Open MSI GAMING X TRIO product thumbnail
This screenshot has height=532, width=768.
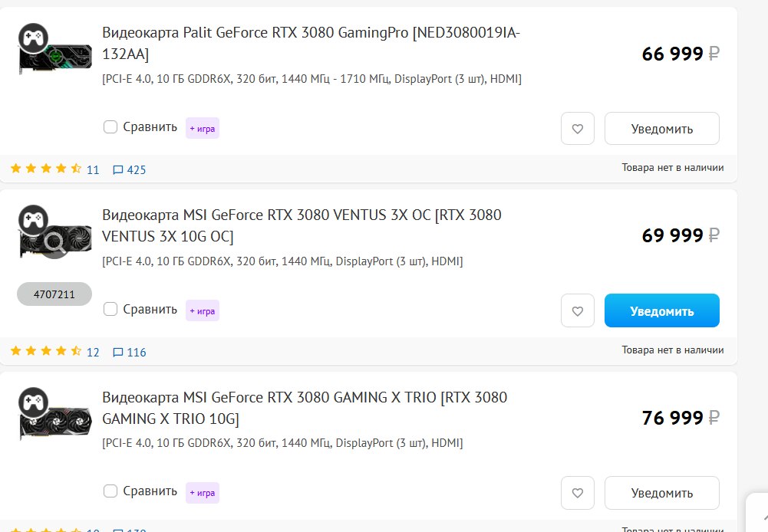pyautogui.click(x=55, y=422)
